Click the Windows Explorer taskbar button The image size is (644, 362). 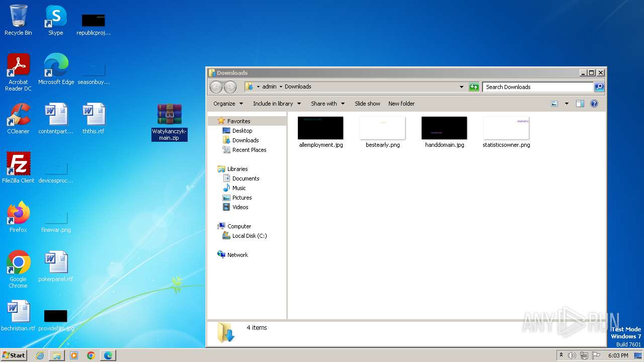(x=57, y=355)
